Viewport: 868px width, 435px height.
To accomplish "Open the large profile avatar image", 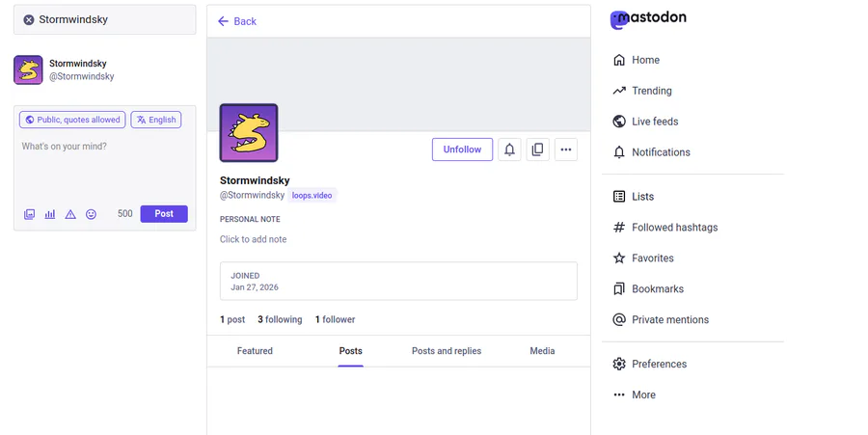I will (x=249, y=133).
